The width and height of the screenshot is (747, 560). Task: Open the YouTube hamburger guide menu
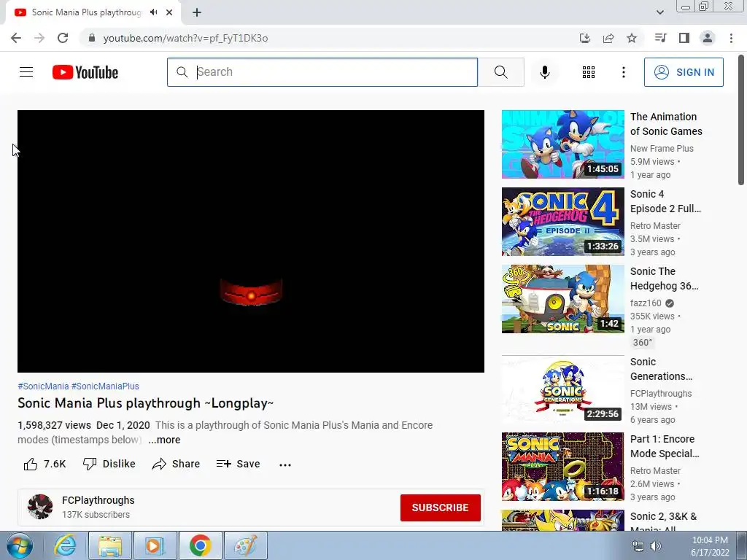[x=26, y=72]
